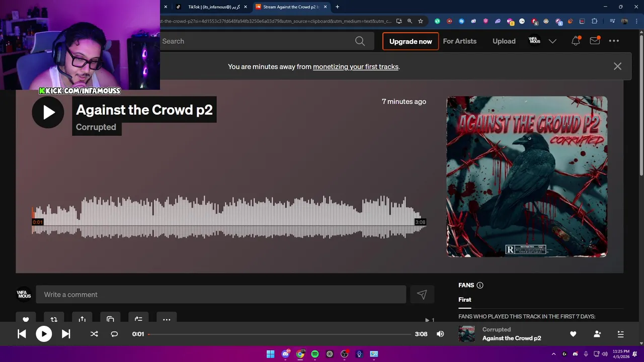Open the notifications bell

(576, 41)
